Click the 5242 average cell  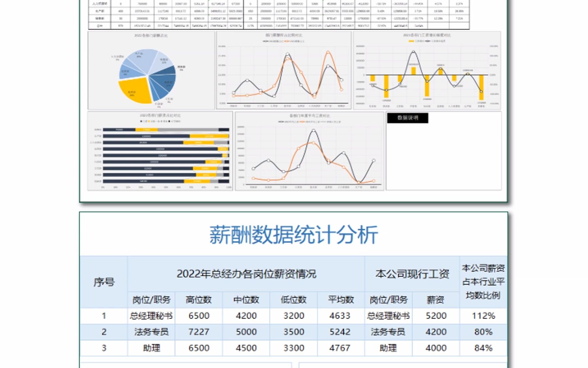(x=341, y=332)
